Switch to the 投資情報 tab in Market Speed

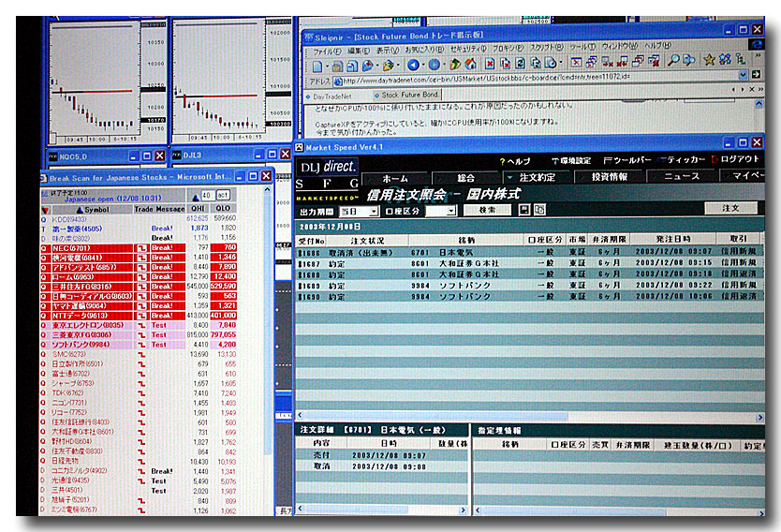[609, 177]
